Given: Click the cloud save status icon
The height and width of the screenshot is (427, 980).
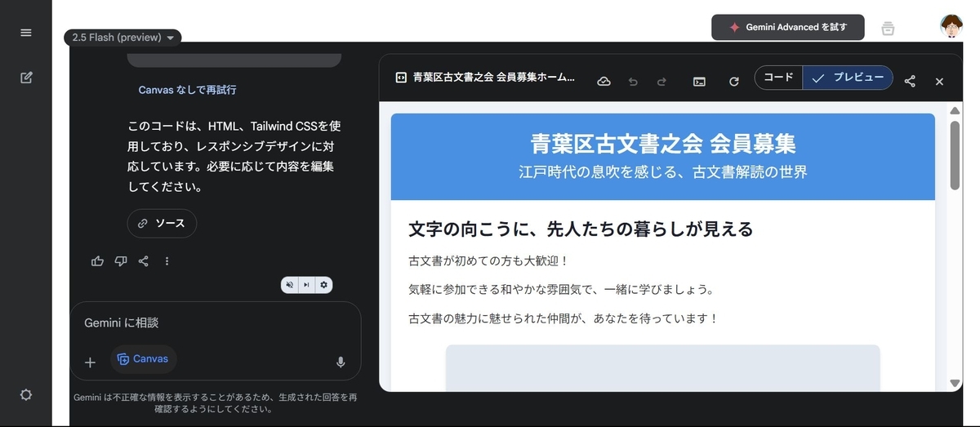Looking at the screenshot, I should [x=604, y=82].
